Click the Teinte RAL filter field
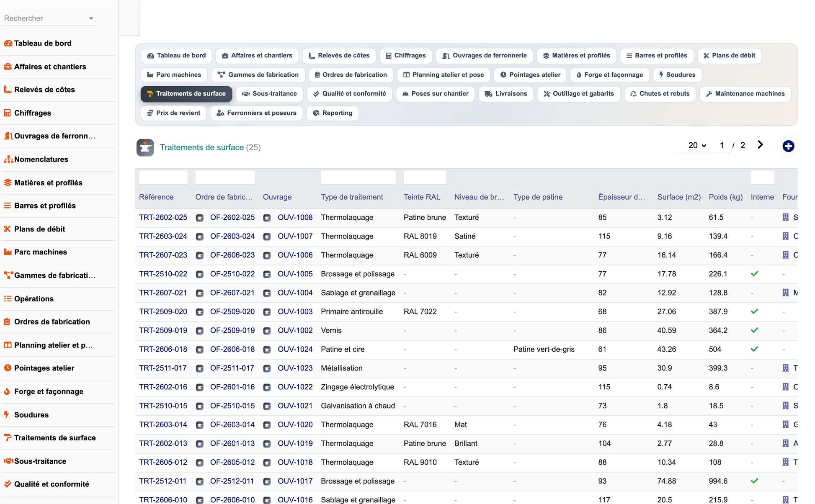 425,177
